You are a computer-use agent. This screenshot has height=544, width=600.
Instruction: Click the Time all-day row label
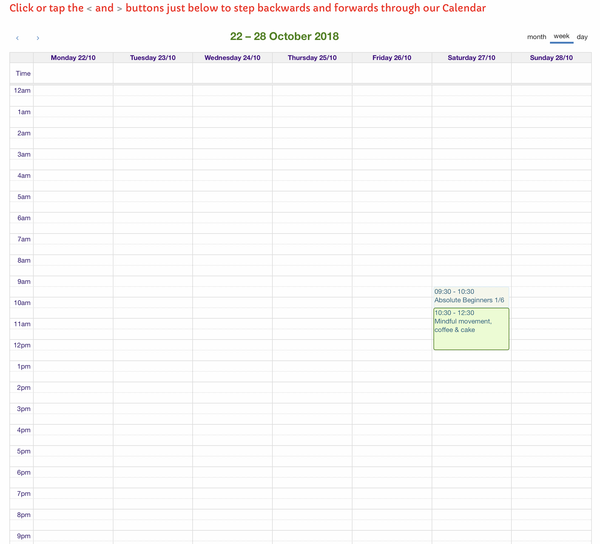(23, 73)
